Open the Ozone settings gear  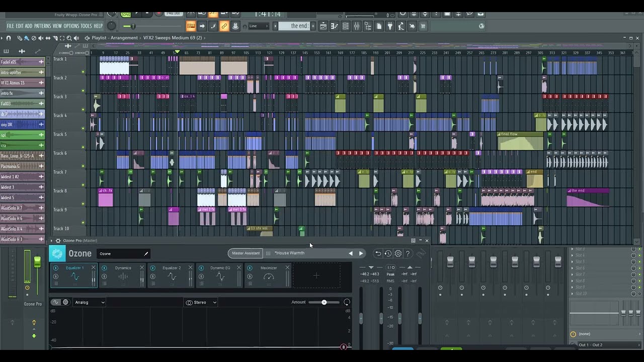tap(398, 254)
